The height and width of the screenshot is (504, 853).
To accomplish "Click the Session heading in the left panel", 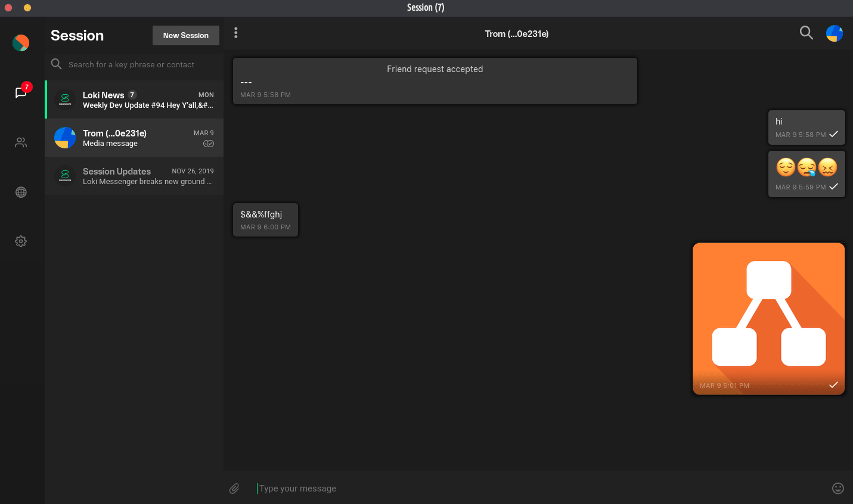I will [77, 36].
